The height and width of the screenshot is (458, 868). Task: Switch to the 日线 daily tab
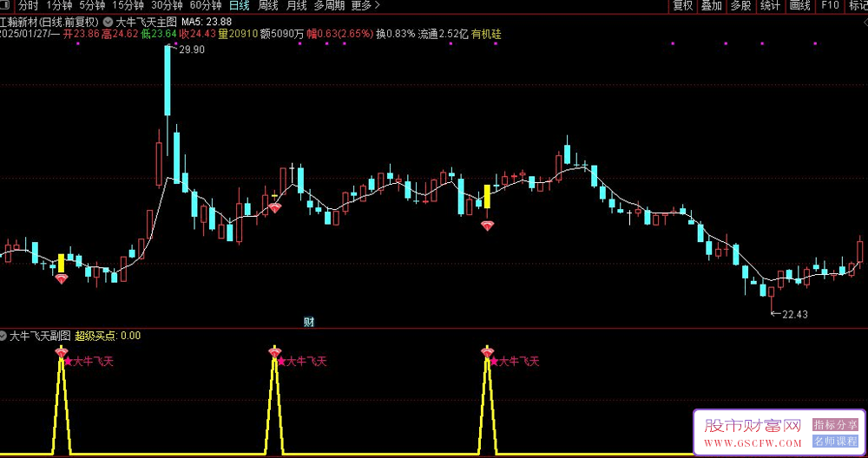(x=240, y=6)
